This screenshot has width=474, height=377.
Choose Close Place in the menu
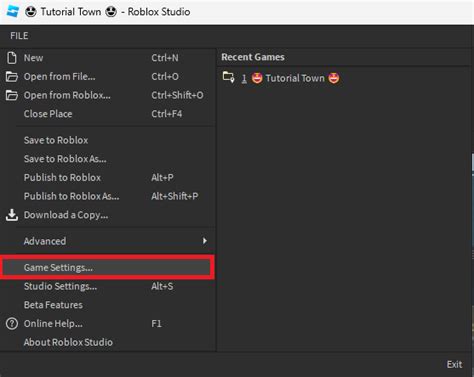pyautogui.click(x=108, y=114)
